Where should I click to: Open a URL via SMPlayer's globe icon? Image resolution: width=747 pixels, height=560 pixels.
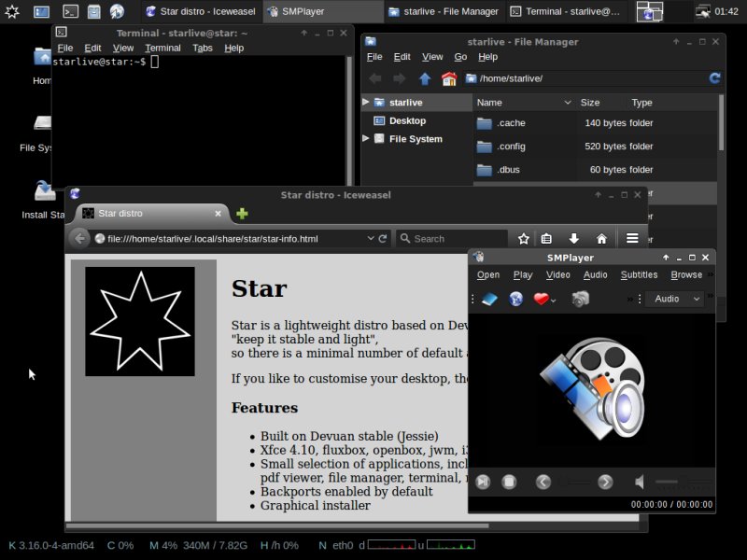coord(514,298)
